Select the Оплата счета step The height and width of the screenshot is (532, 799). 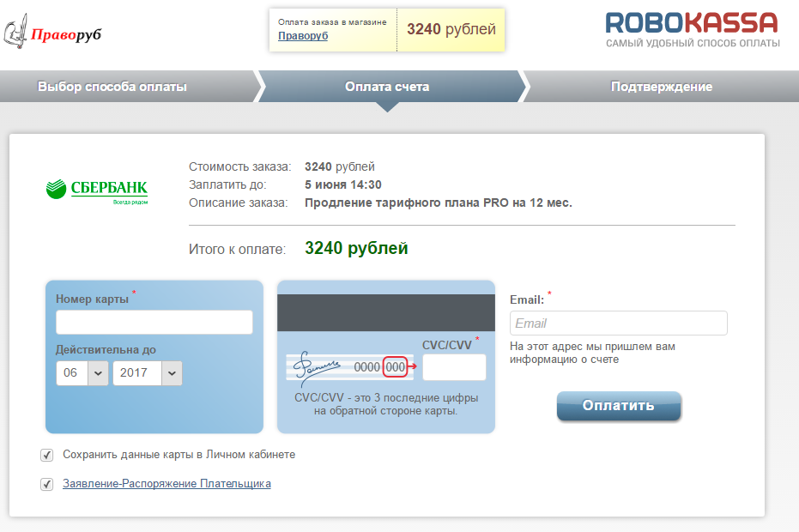click(387, 87)
